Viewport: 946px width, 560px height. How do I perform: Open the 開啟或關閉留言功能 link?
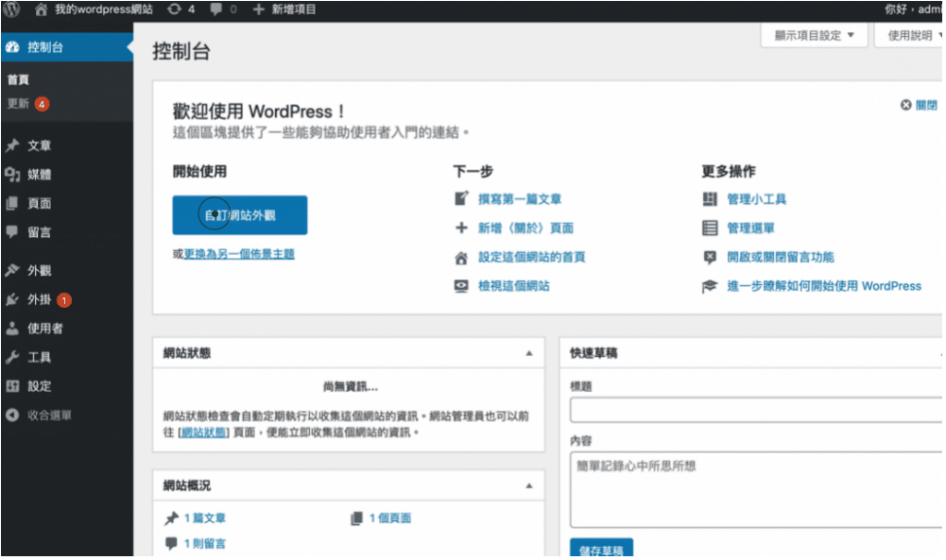click(782, 258)
